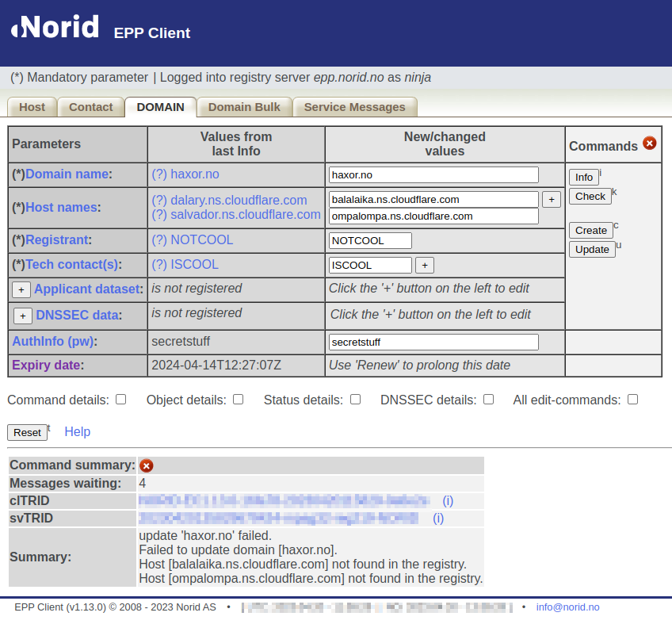
Task: Select the DOMAIN tab
Action: click(161, 107)
